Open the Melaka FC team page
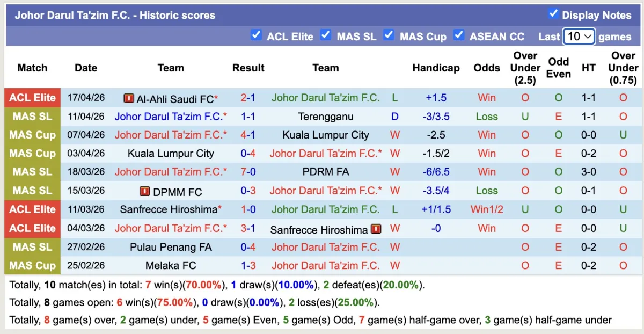Screen dimensions: 644x334 click(171, 265)
